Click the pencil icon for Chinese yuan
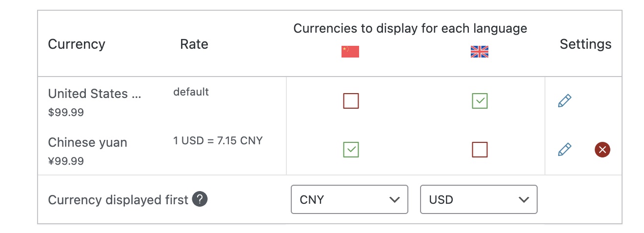 564,149
